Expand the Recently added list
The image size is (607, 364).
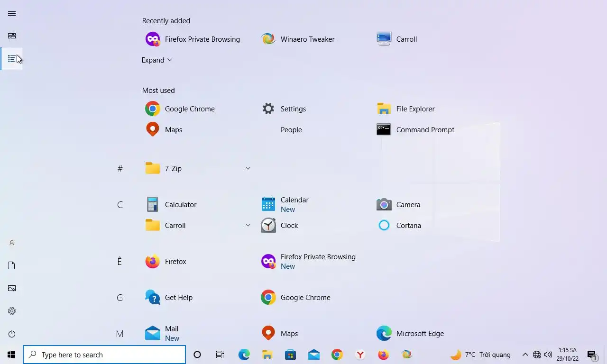click(x=157, y=60)
